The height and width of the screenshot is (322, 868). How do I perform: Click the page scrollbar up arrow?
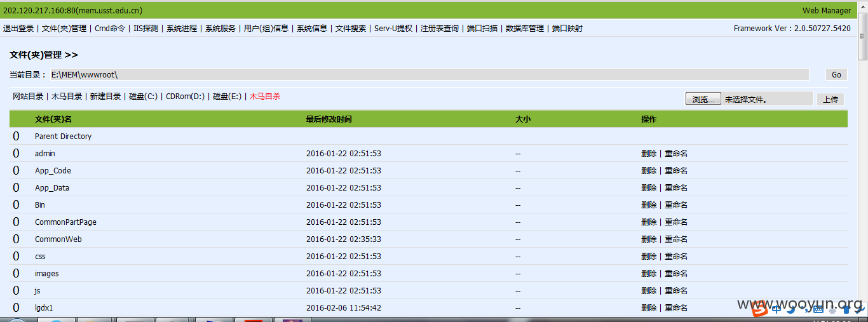[862, 6]
